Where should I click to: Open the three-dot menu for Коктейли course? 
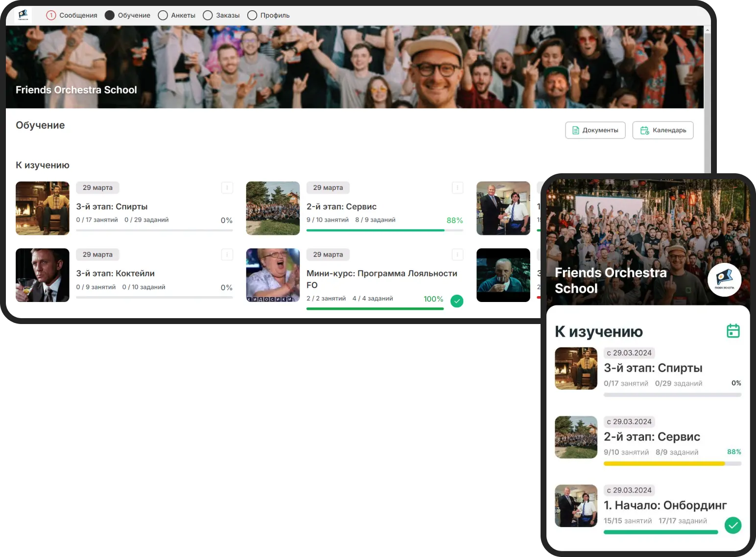tap(227, 255)
